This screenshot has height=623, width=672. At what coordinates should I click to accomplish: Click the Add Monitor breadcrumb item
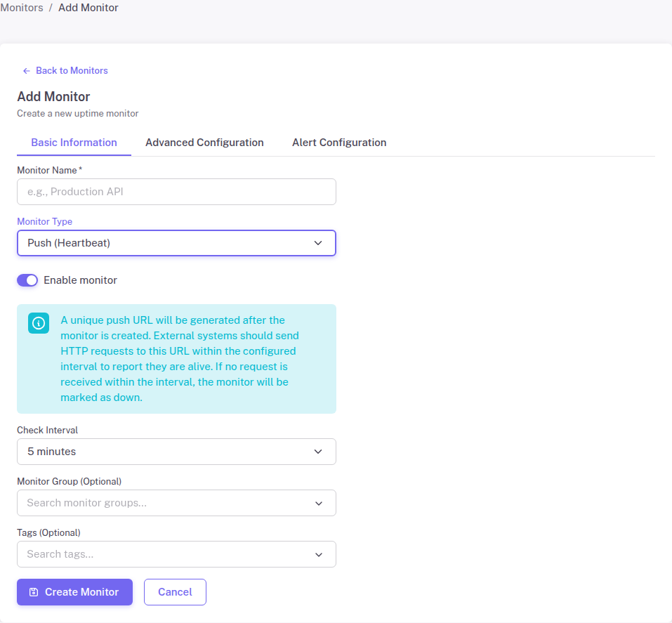pos(88,7)
